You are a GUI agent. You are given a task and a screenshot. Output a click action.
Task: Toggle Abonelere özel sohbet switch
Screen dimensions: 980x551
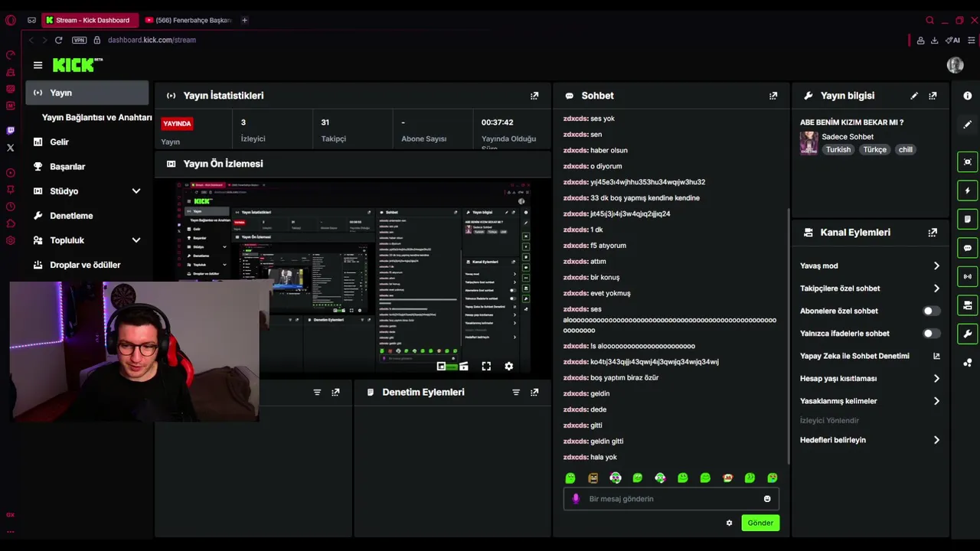pos(931,311)
